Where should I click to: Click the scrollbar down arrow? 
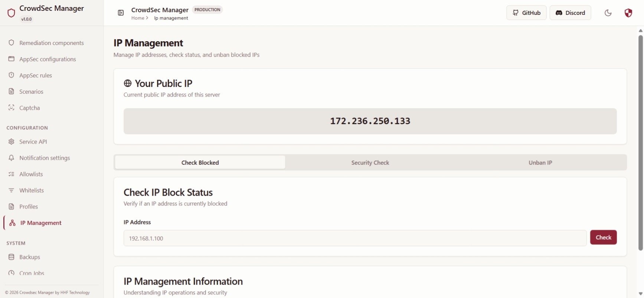(x=641, y=294)
